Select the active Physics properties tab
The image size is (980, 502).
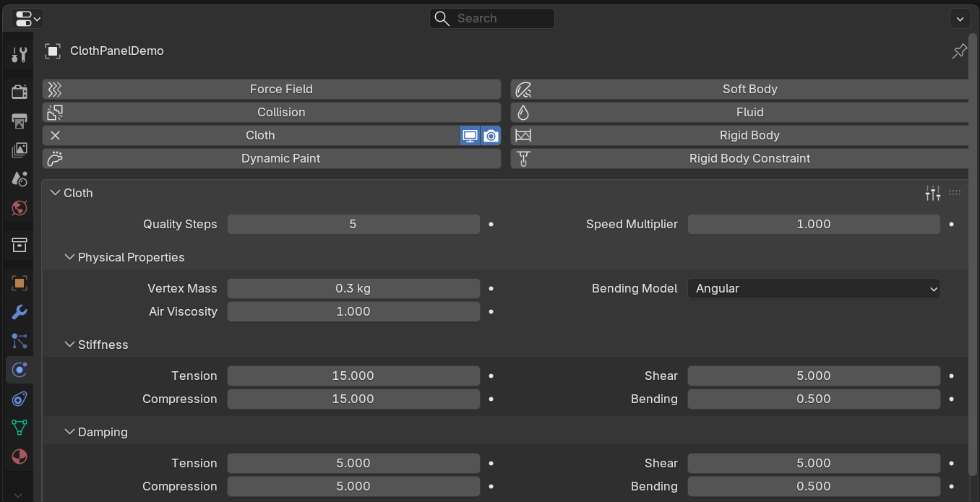(x=20, y=370)
